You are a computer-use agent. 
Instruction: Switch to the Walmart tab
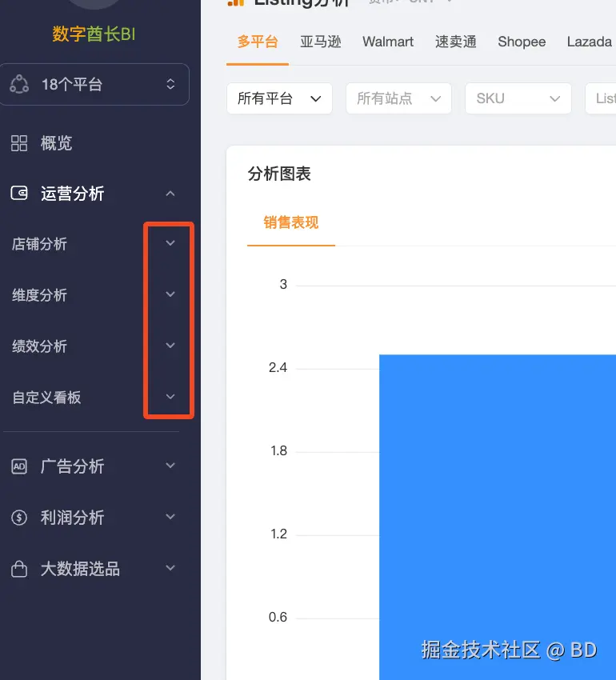point(388,42)
